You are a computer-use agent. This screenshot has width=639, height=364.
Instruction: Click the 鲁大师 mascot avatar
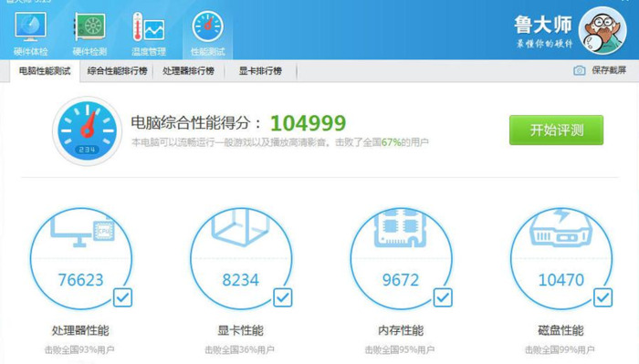tap(602, 30)
